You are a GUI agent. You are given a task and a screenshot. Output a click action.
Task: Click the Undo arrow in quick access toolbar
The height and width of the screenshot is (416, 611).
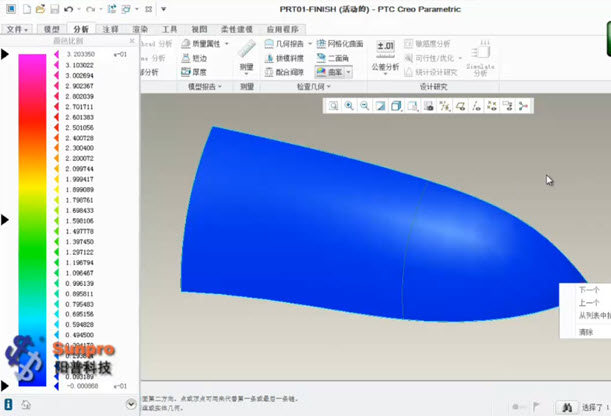click(x=69, y=9)
